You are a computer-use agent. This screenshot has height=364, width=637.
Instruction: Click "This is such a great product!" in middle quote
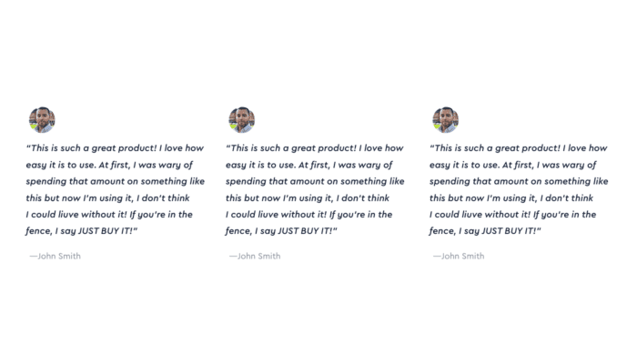click(291, 147)
